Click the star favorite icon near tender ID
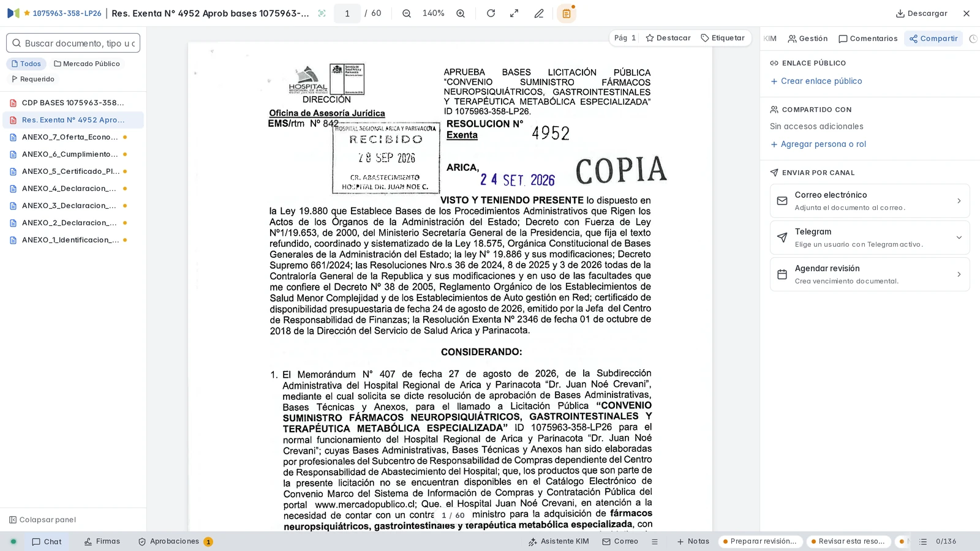Screen dimensions: 980x551 pyautogui.click(x=27, y=13)
